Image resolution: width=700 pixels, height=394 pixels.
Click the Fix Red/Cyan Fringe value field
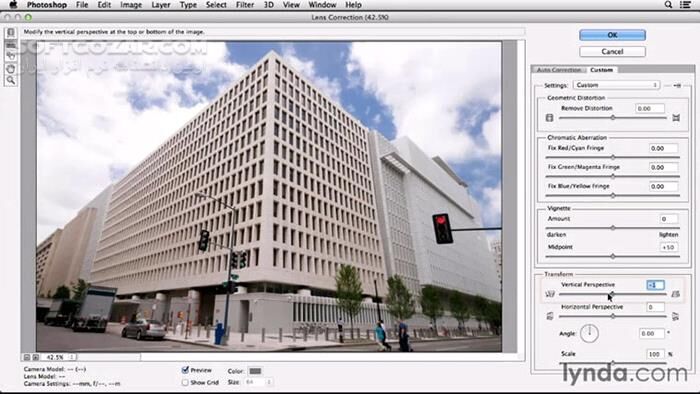tap(663, 148)
